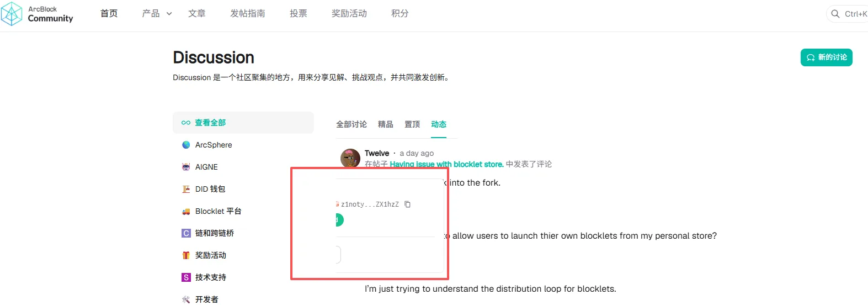Open the search box magnifier (Ctrl+K)
This screenshot has height=305, width=868.
835,14
